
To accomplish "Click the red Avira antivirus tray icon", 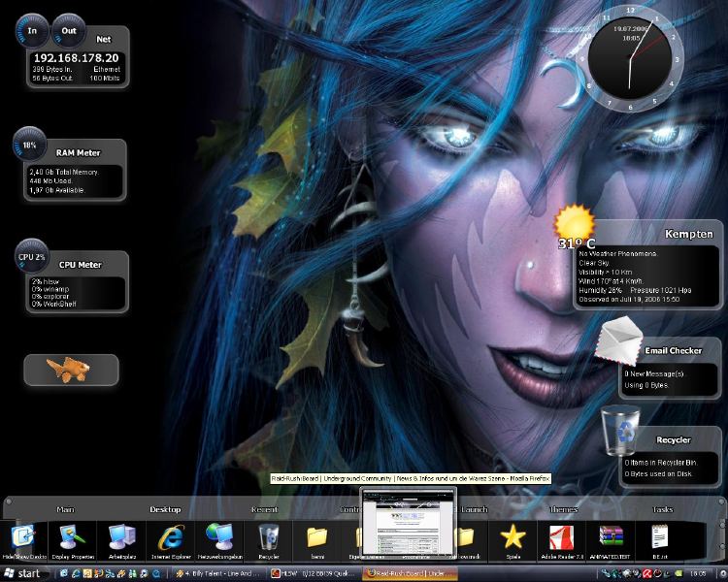I will pos(647,573).
